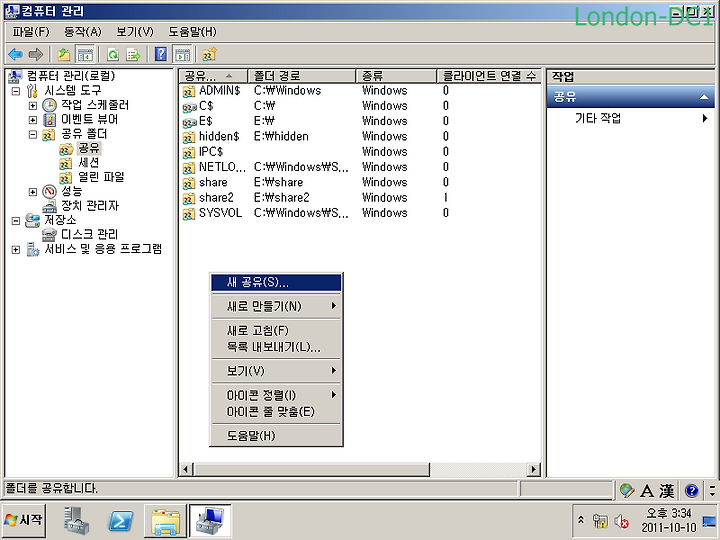This screenshot has width=720, height=540.
Task: Click the horizontal scrollbar left arrow
Action: pyautogui.click(x=186, y=469)
